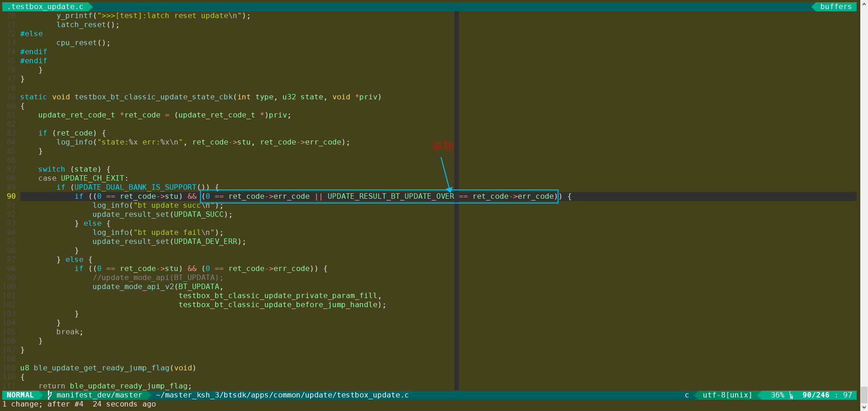This screenshot has height=411, width=868.
Task: Click the NORMAL mode indicator
Action: click(20, 395)
